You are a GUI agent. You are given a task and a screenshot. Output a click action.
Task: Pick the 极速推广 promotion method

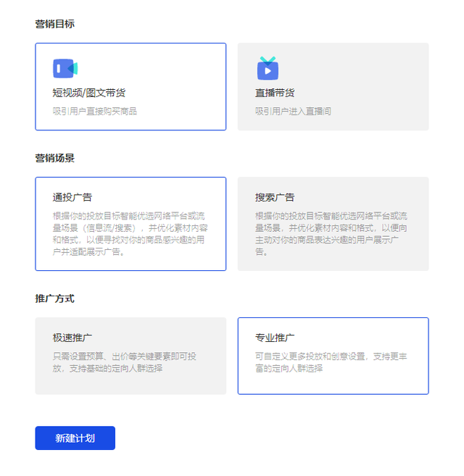click(130, 356)
